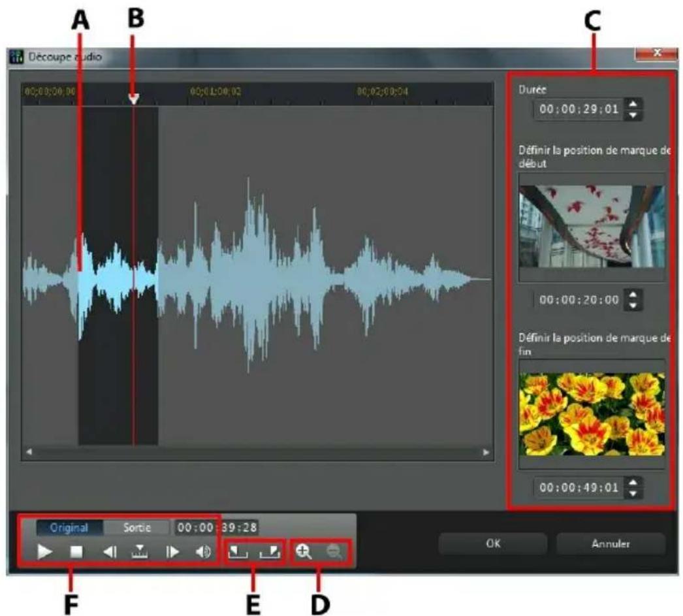Decrease the start mark timecode
683x616 pixels.
(x=633, y=305)
